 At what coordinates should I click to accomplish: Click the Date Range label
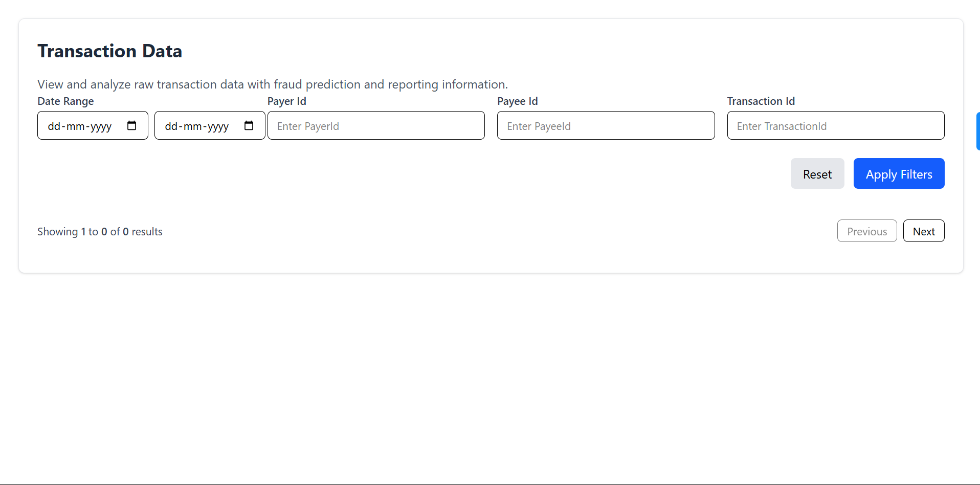(65, 101)
